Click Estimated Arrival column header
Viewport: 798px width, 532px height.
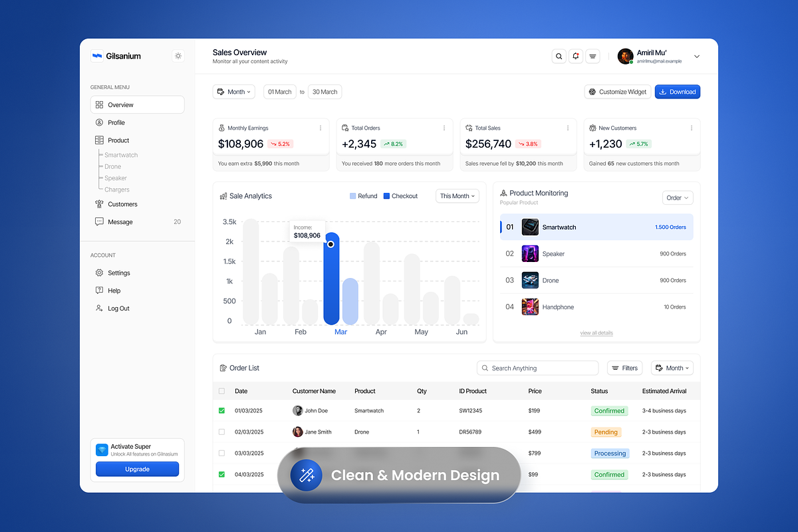click(664, 391)
